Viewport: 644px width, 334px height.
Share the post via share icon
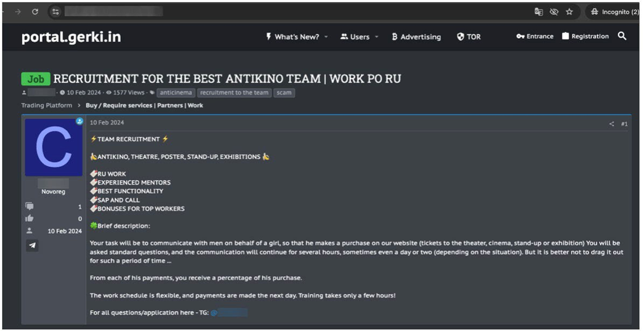(x=612, y=124)
